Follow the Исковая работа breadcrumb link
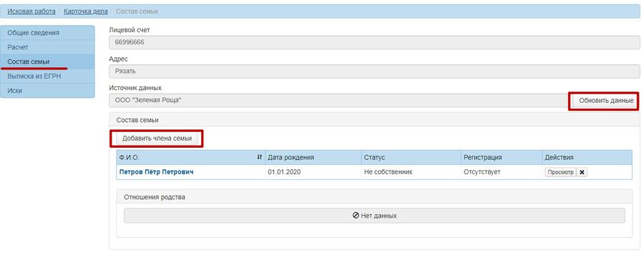Viewport: 644px width, 260px height. 31,11
